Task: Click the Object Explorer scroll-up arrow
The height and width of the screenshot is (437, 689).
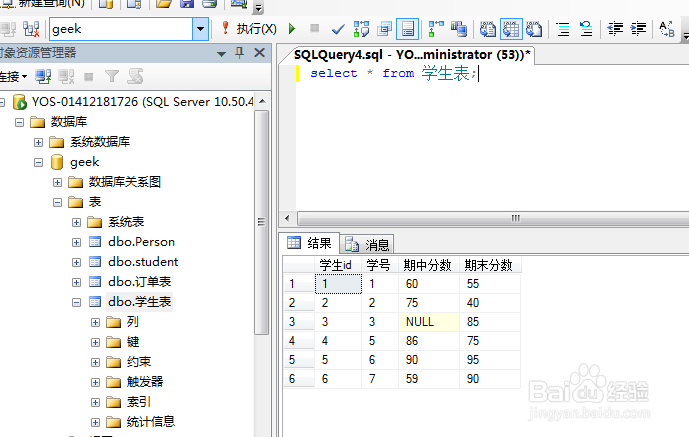Action: [262, 101]
